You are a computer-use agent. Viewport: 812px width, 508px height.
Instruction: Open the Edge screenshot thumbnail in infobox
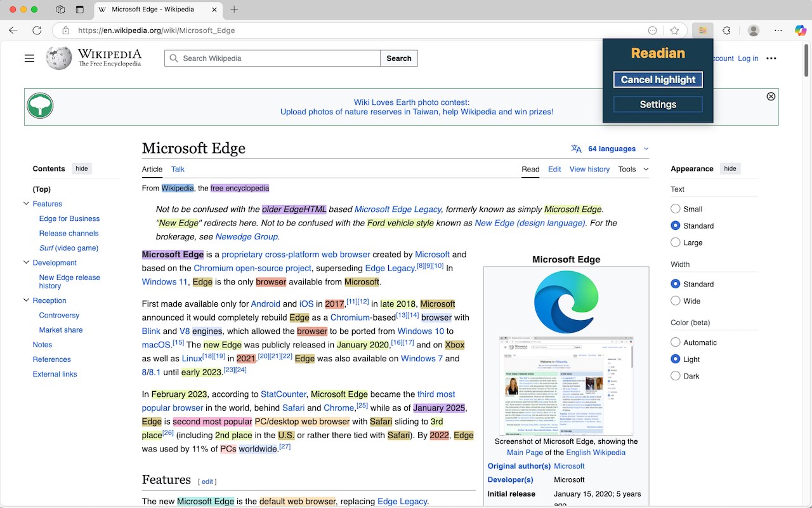(x=566, y=385)
